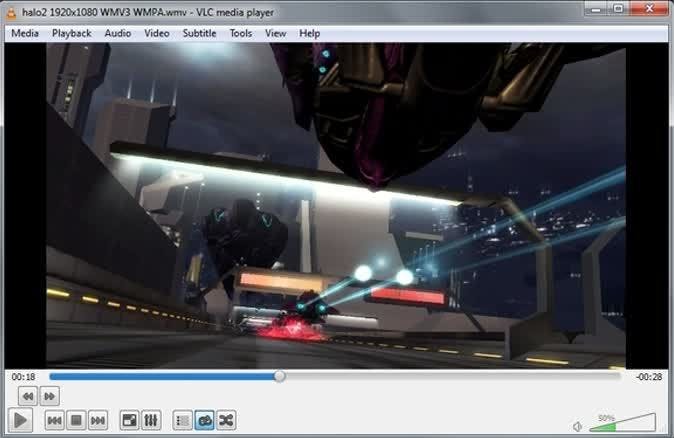This screenshot has width=674, height=438.
Task: Open the Playback menu
Action: [71, 33]
